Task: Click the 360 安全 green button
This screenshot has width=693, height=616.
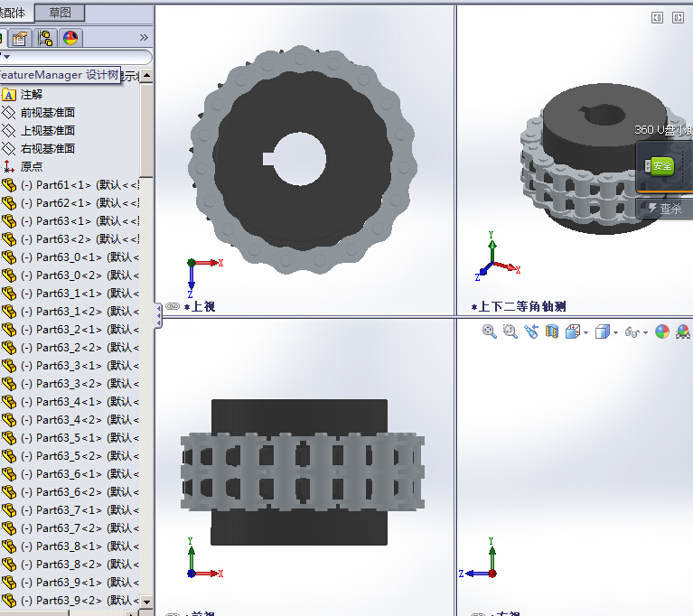Action: tap(661, 166)
